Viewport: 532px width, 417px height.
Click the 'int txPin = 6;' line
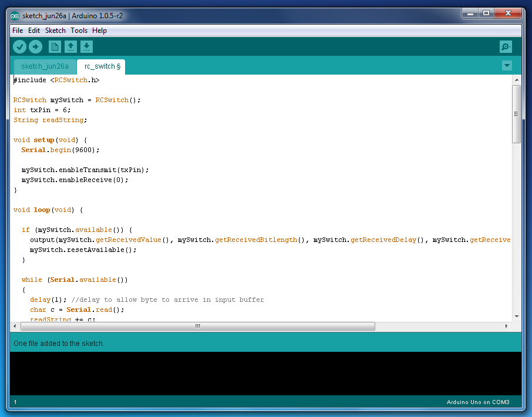tap(42, 110)
